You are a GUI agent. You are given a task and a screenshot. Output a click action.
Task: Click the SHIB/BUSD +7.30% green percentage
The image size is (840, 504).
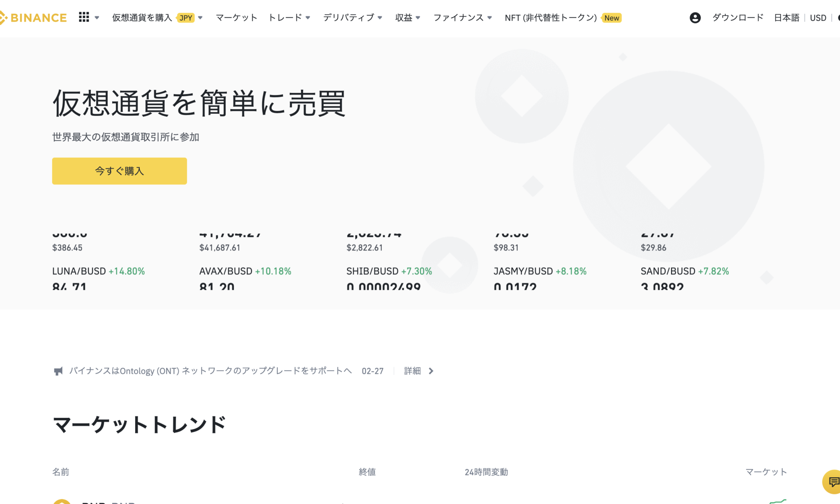pyautogui.click(x=416, y=271)
